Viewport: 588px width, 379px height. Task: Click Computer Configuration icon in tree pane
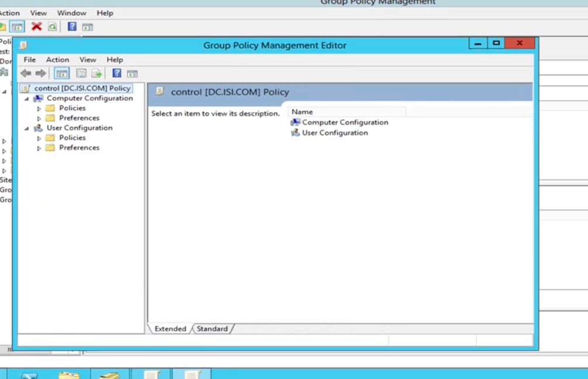[38, 98]
